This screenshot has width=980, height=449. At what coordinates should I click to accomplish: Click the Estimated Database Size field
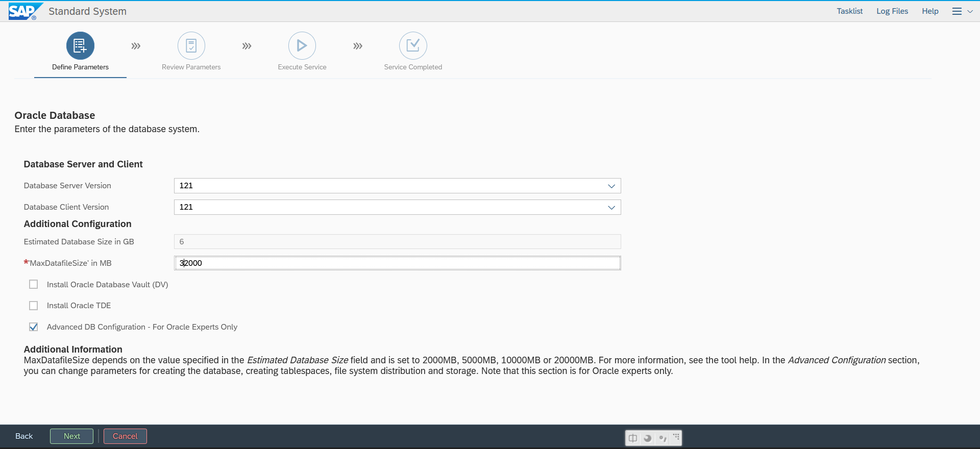398,242
